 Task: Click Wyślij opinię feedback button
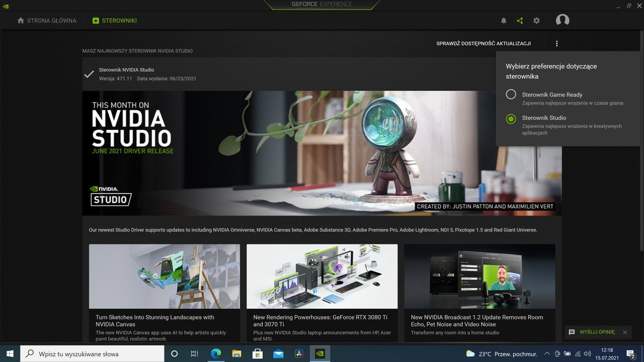[x=592, y=332]
